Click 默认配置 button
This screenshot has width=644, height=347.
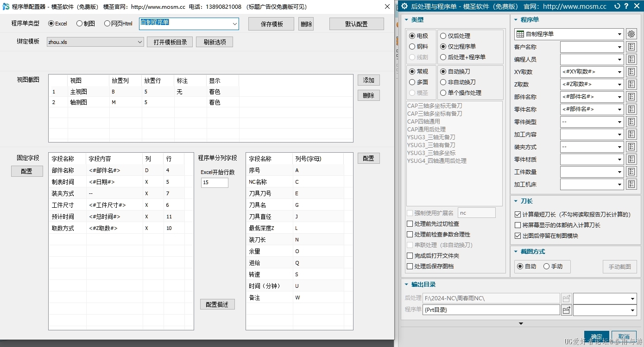tap(357, 24)
